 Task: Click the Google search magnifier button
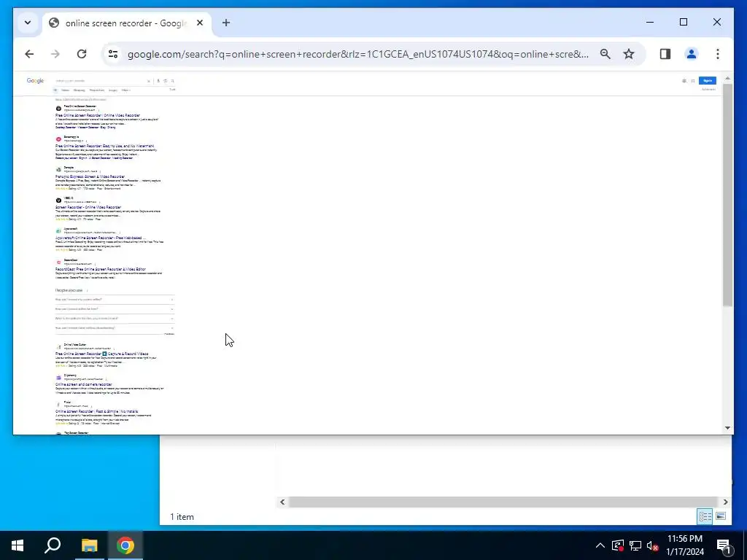(172, 81)
